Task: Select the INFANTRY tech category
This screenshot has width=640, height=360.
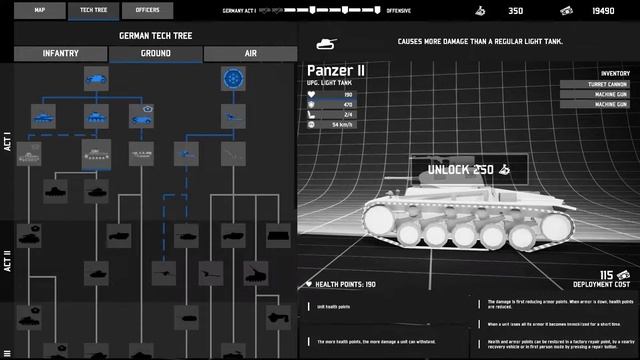Action: pyautogui.click(x=60, y=53)
